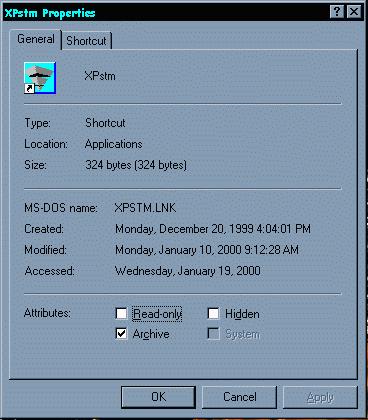Toggle the Hidden attribute checkbox
This screenshot has height=420, width=368.
click(213, 313)
